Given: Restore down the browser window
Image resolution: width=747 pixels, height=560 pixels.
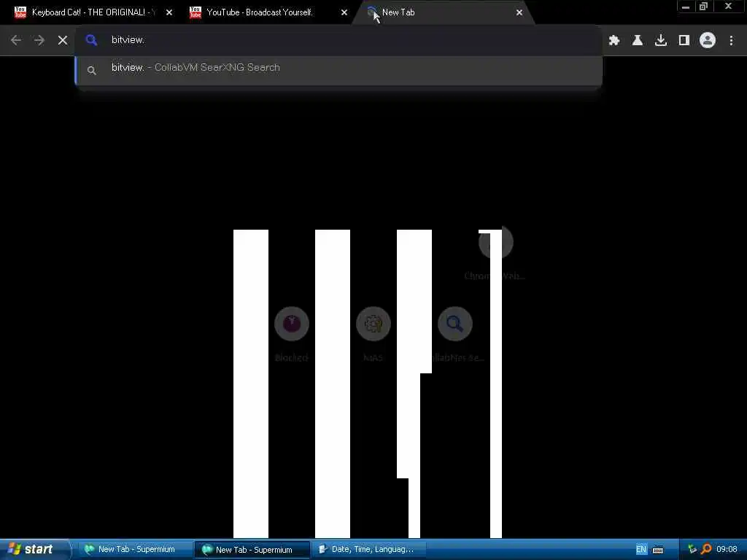Looking at the screenshot, I should [703, 7].
